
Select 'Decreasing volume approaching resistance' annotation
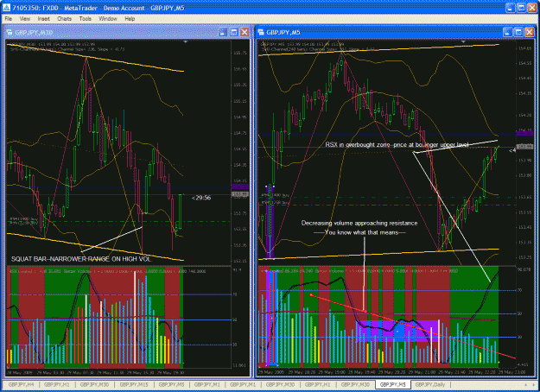click(x=359, y=223)
